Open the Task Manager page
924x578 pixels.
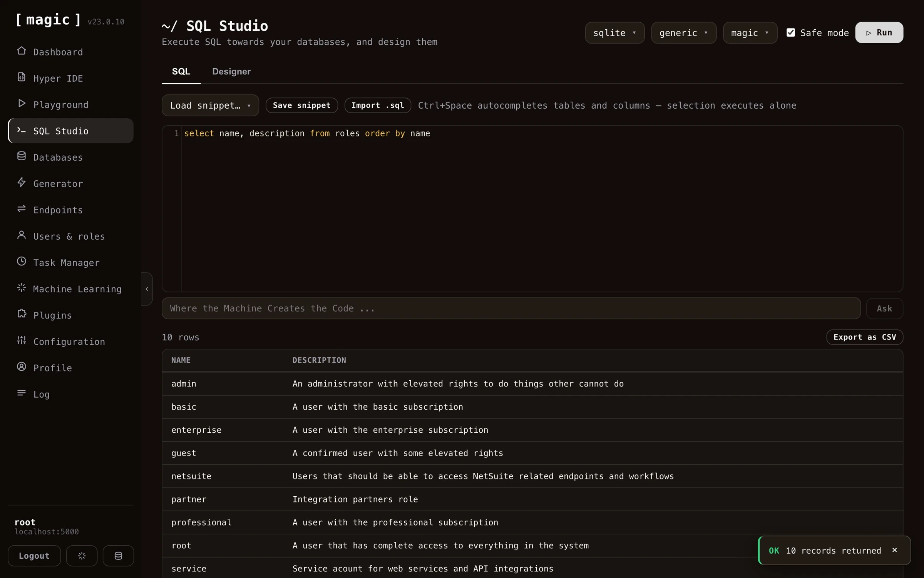click(70, 262)
